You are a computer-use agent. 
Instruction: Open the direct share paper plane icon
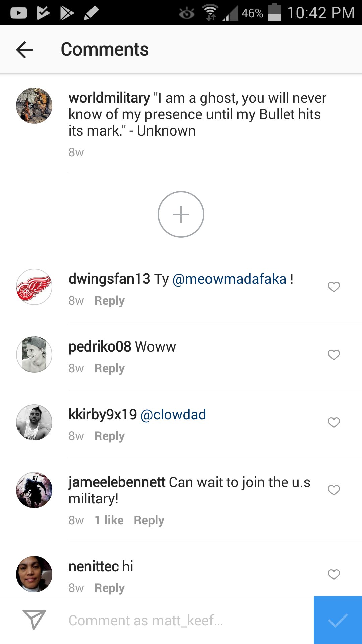tap(34, 620)
